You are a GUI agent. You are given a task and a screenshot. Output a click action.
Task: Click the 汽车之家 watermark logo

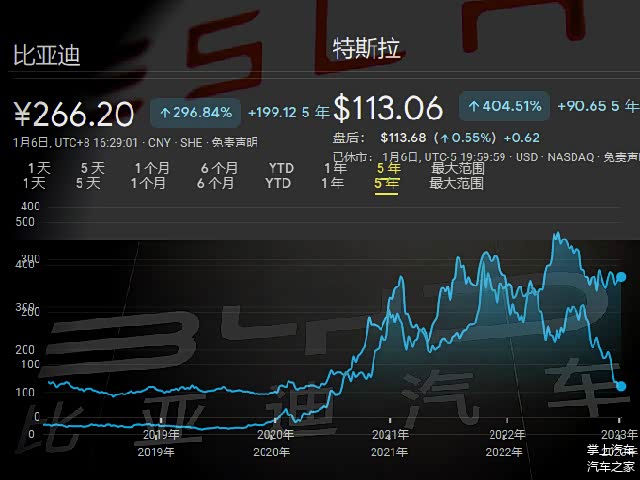click(609, 465)
